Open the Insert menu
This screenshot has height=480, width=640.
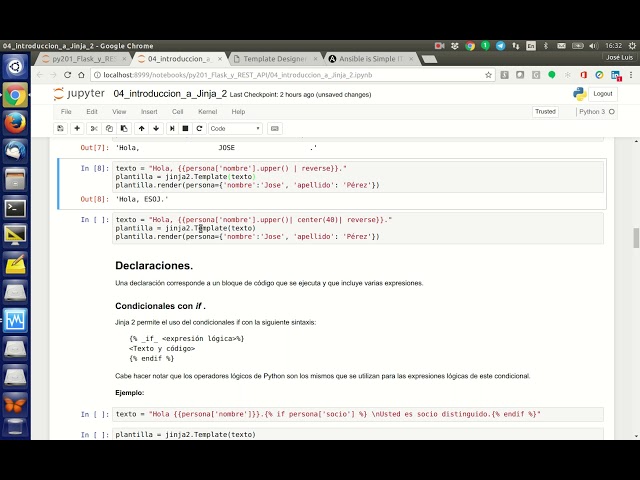[x=149, y=111]
